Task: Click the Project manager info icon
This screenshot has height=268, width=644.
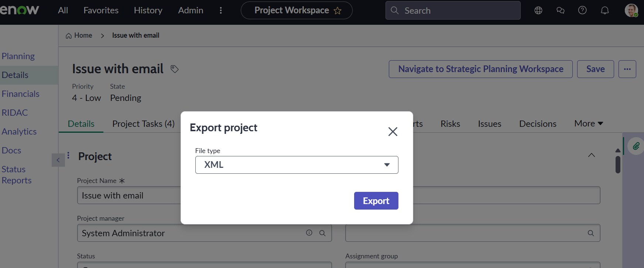Action: pos(309,233)
